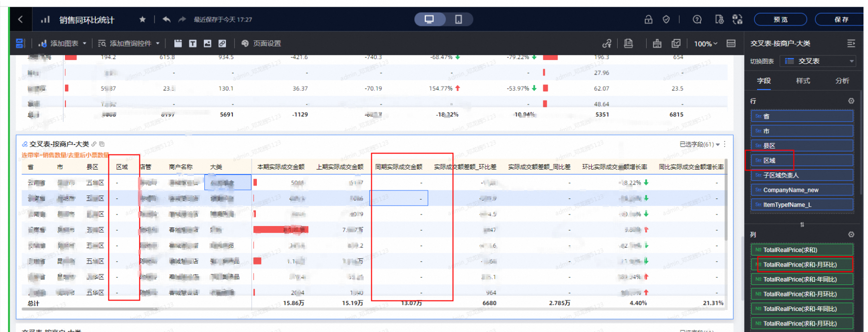Swap rows and columns fields
Screen dimensions: 868x332
[802, 224]
